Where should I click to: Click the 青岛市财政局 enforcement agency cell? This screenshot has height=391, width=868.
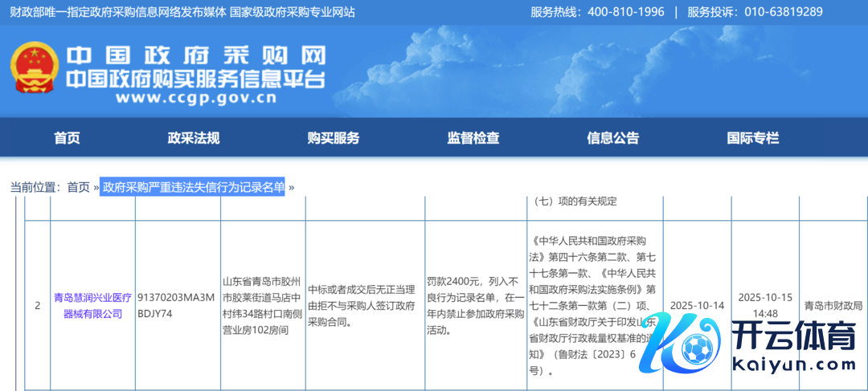tap(833, 306)
